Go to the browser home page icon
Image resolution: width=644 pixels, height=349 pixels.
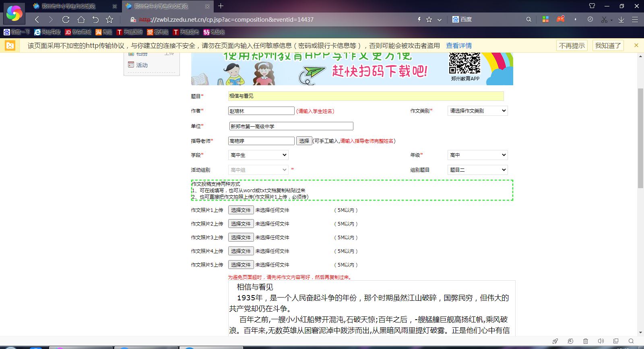(81, 19)
